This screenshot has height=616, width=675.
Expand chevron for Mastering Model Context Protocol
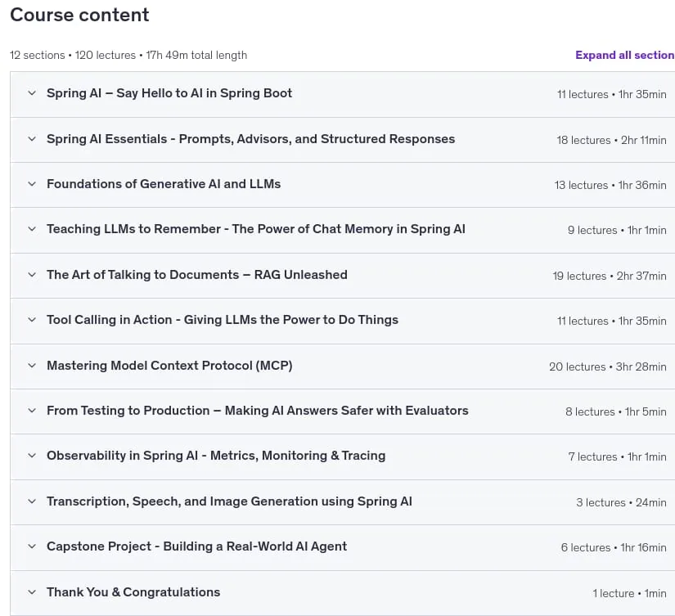(x=32, y=366)
